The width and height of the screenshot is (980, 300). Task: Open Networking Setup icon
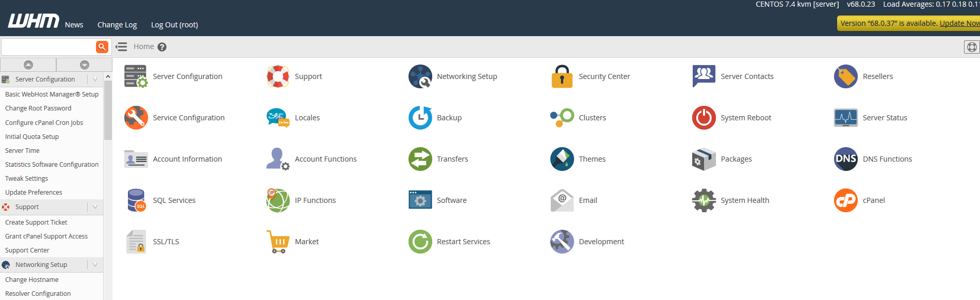tap(420, 76)
